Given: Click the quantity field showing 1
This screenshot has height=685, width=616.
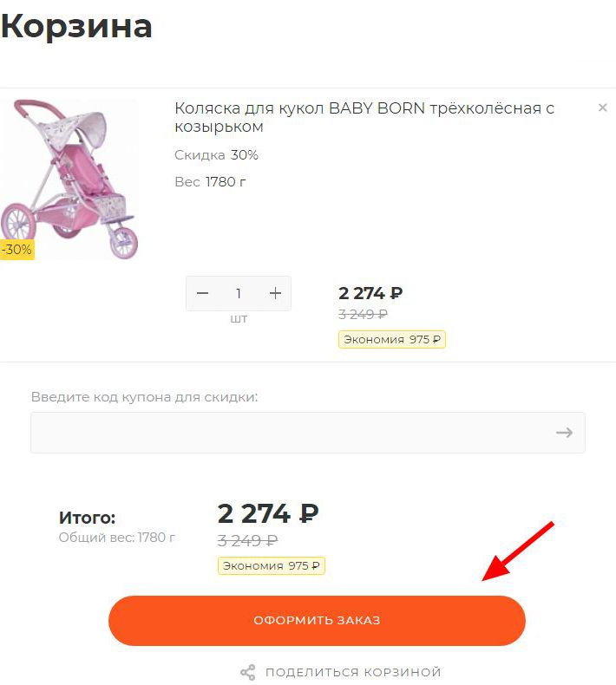Looking at the screenshot, I should pos(239,293).
